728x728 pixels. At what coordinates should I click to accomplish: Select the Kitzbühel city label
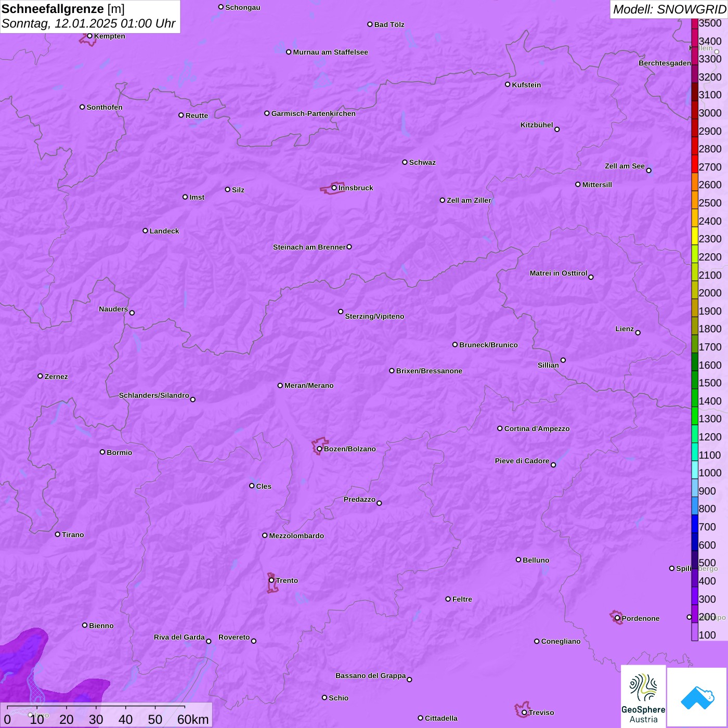(537, 125)
